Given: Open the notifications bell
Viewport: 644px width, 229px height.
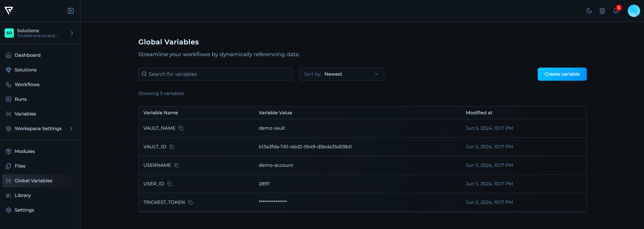Looking at the screenshot, I should (x=616, y=11).
